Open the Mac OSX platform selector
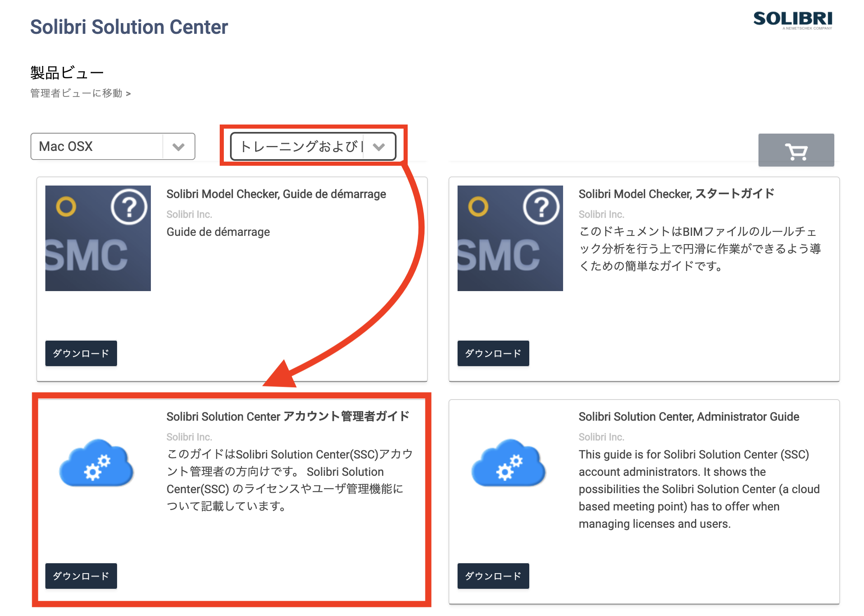The height and width of the screenshot is (616, 864). tap(113, 146)
